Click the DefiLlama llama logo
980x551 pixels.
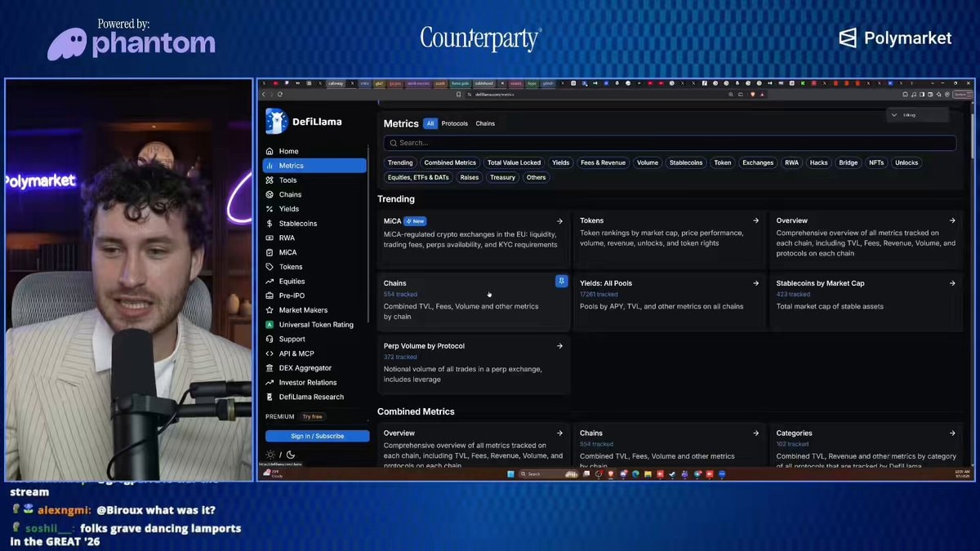277,121
